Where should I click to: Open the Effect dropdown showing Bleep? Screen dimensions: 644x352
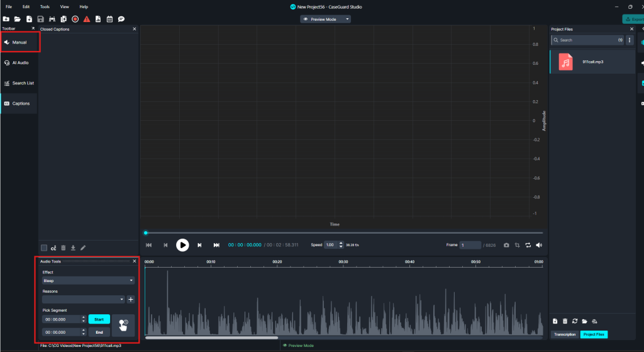point(88,280)
